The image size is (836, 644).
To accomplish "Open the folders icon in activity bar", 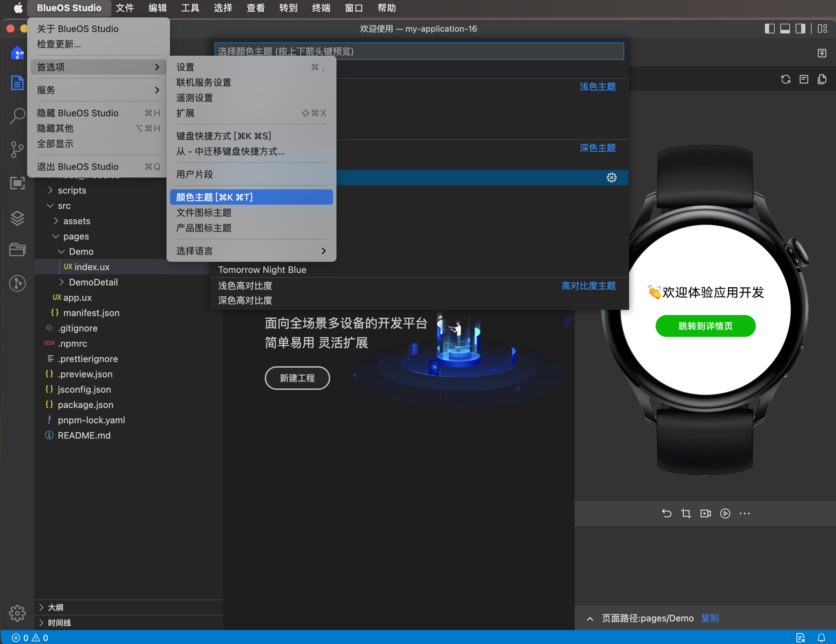I will coord(17,249).
